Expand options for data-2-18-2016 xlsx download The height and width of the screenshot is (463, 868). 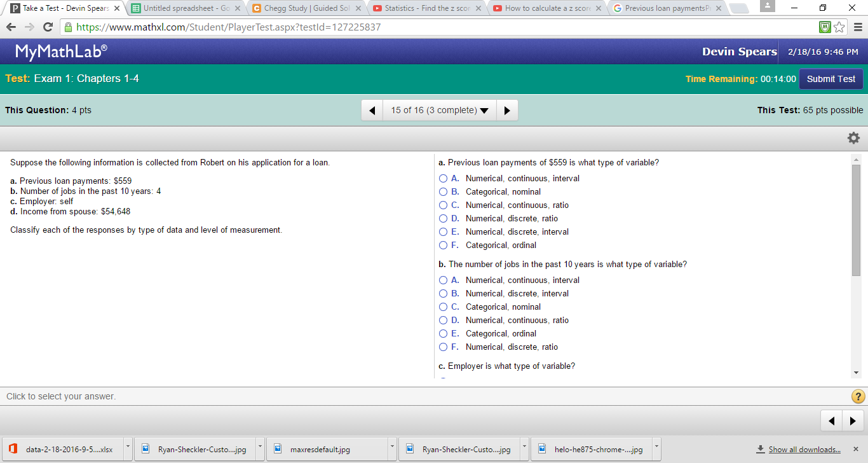(x=128, y=449)
